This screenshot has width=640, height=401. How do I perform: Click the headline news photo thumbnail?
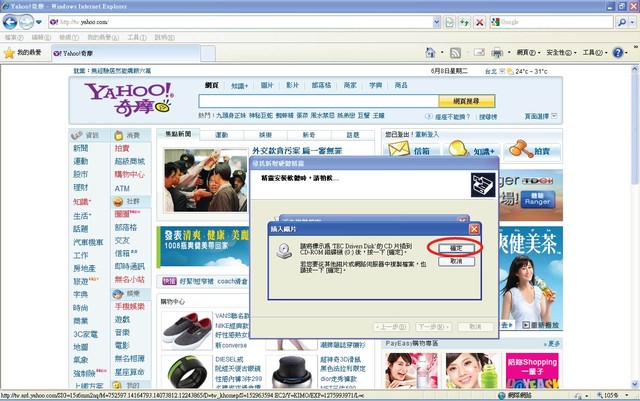point(205,180)
